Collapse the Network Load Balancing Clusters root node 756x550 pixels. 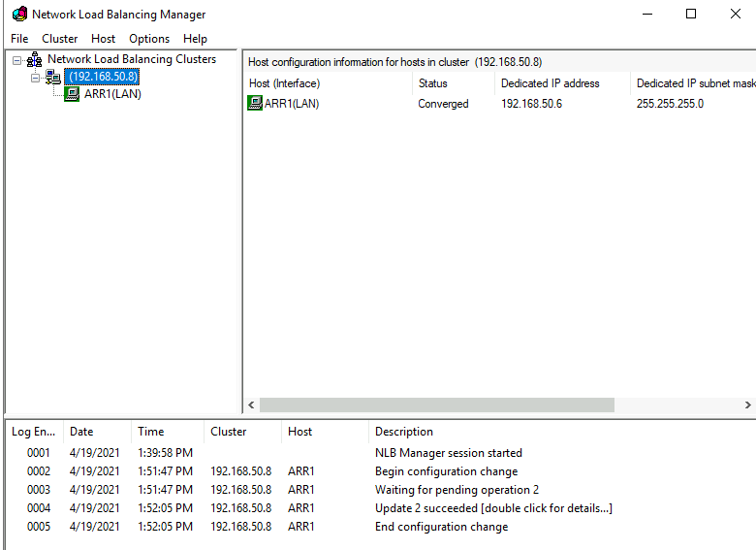point(17,60)
